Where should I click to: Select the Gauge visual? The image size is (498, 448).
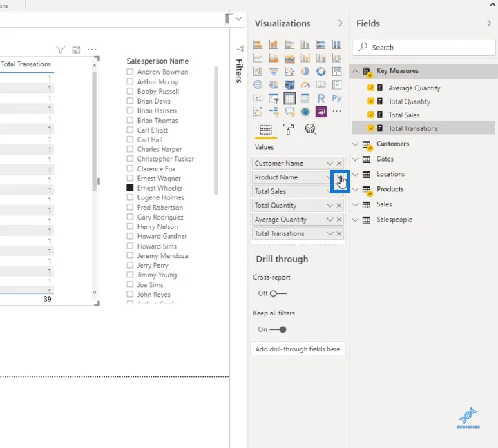(x=305, y=85)
